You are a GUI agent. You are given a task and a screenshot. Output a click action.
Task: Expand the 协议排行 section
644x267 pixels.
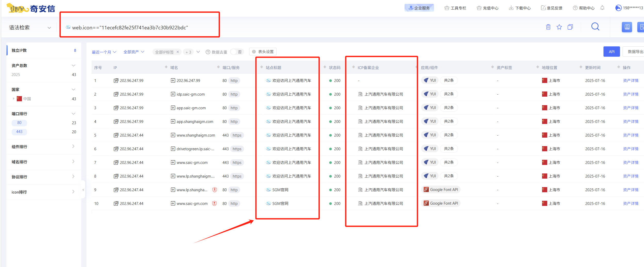tap(73, 177)
